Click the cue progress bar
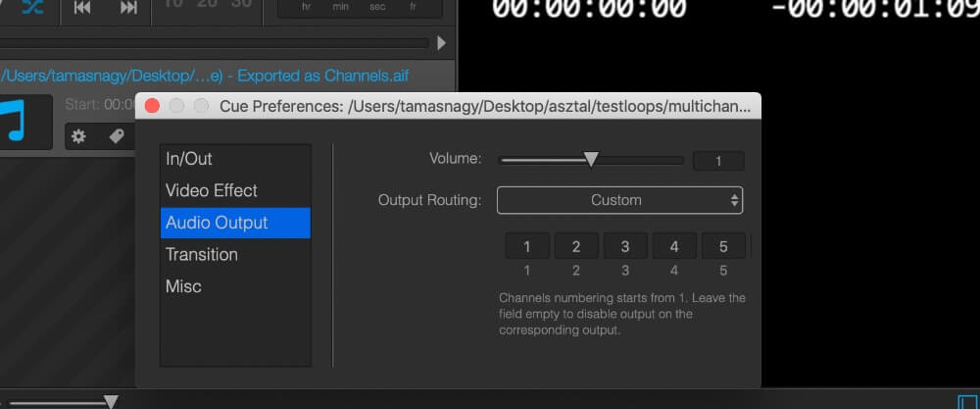The height and width of the screenshot is (409, 980). pos(215,43)
